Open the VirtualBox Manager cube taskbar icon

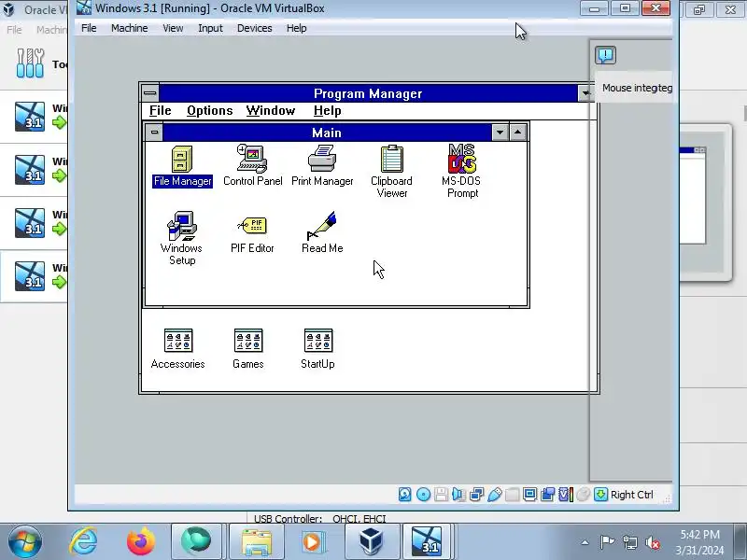371,541
